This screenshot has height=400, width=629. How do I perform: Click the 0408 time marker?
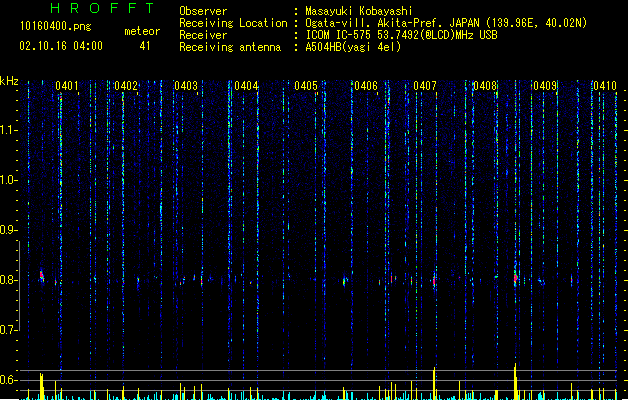(485, 86)
